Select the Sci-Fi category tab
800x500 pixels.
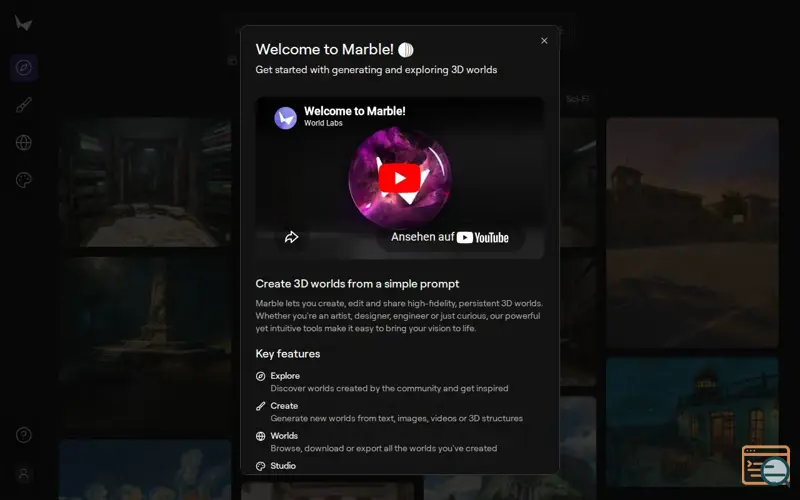578,99
